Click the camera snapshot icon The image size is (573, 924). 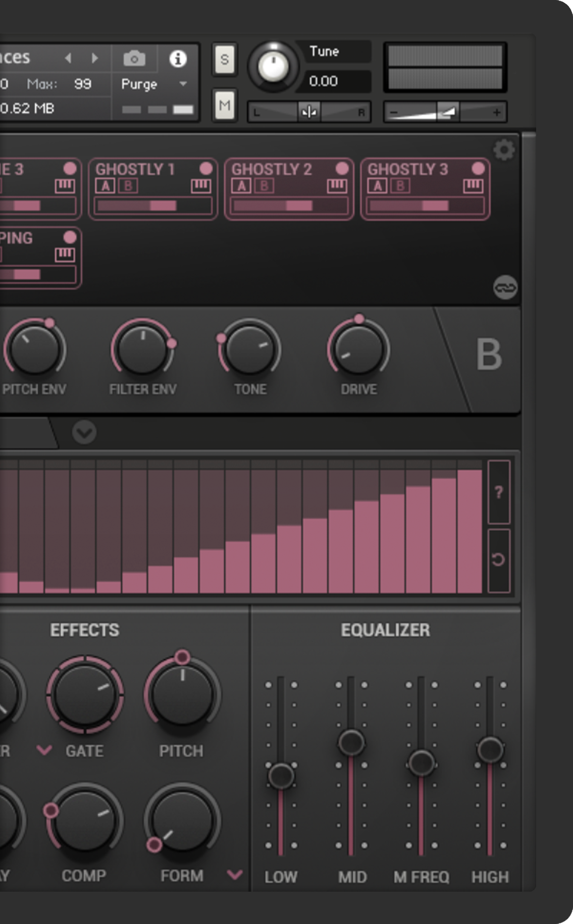[134, 59]
